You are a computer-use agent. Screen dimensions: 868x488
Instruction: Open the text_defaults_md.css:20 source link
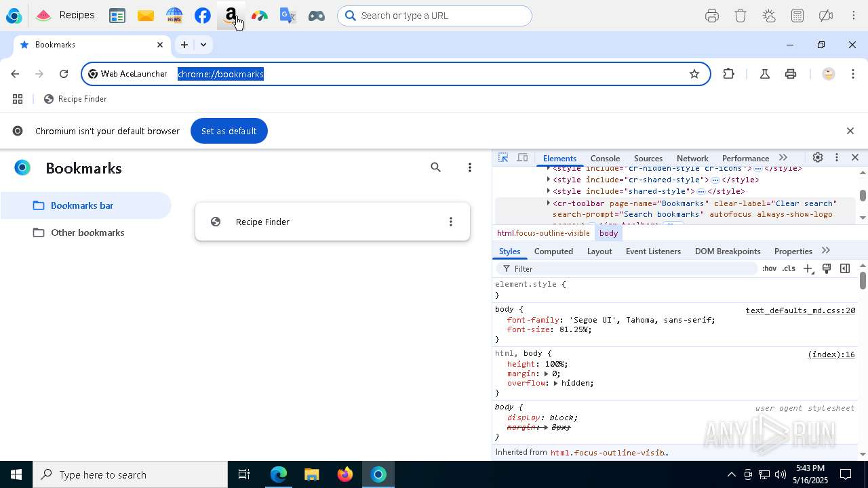pos(800,310)
